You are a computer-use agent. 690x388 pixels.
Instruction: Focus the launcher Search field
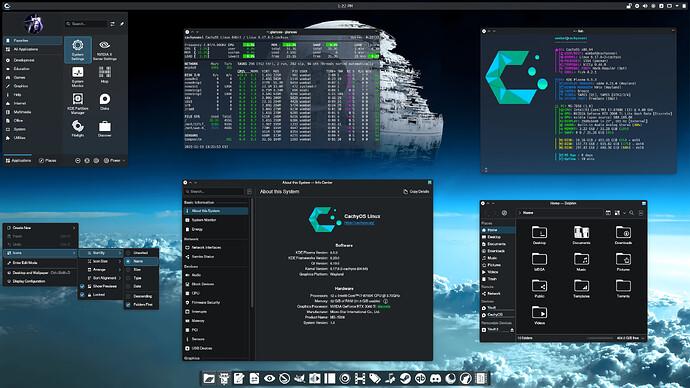(86, 24)
